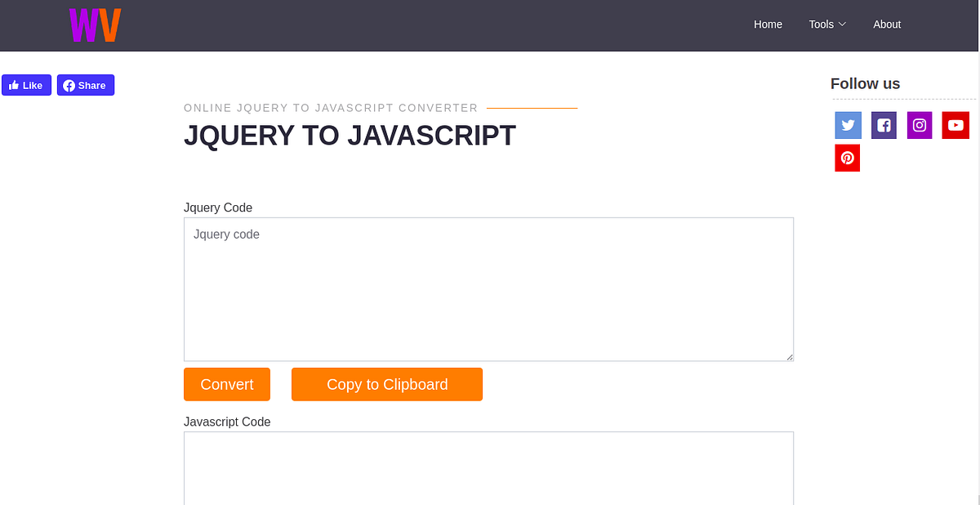Open the Twitter follow icon
This screenshot has height=505, width=980.
848,125
